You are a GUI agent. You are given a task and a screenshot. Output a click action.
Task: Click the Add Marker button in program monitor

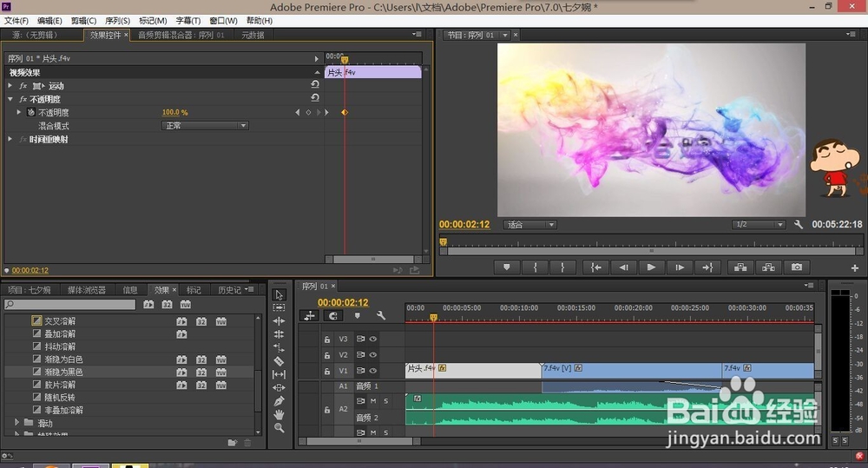[x=507, y=267]
